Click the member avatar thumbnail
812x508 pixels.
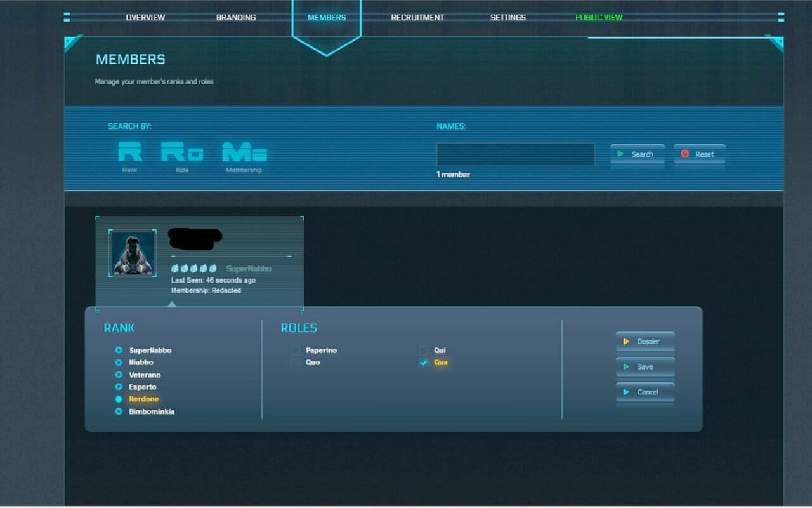point(133,253)
